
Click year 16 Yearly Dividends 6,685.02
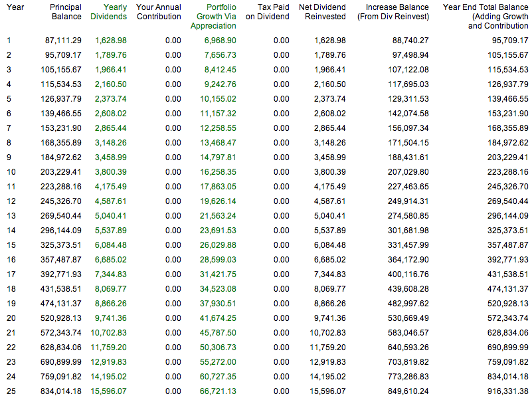click(x=111, y=259)
